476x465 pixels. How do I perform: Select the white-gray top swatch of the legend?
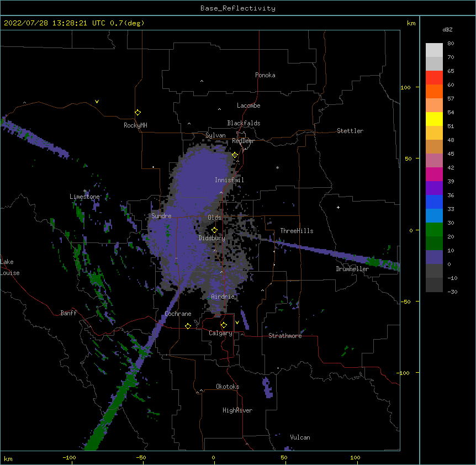(x=434, y=50)
